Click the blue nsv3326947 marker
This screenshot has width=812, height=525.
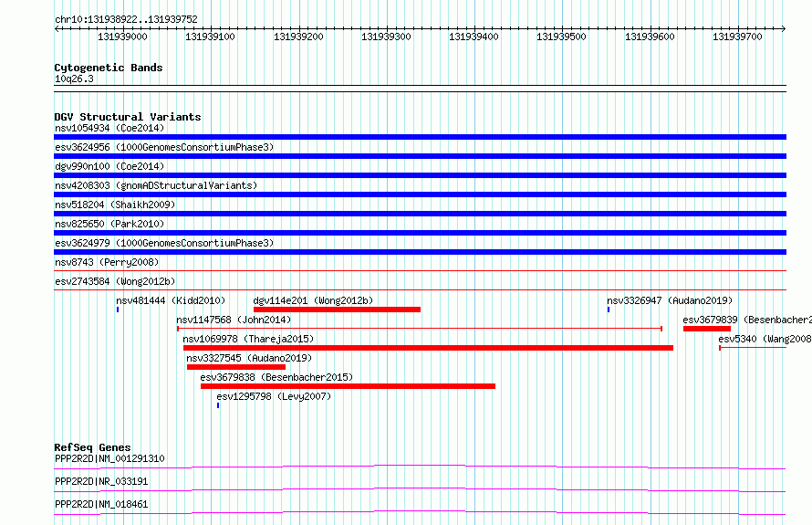609,310
